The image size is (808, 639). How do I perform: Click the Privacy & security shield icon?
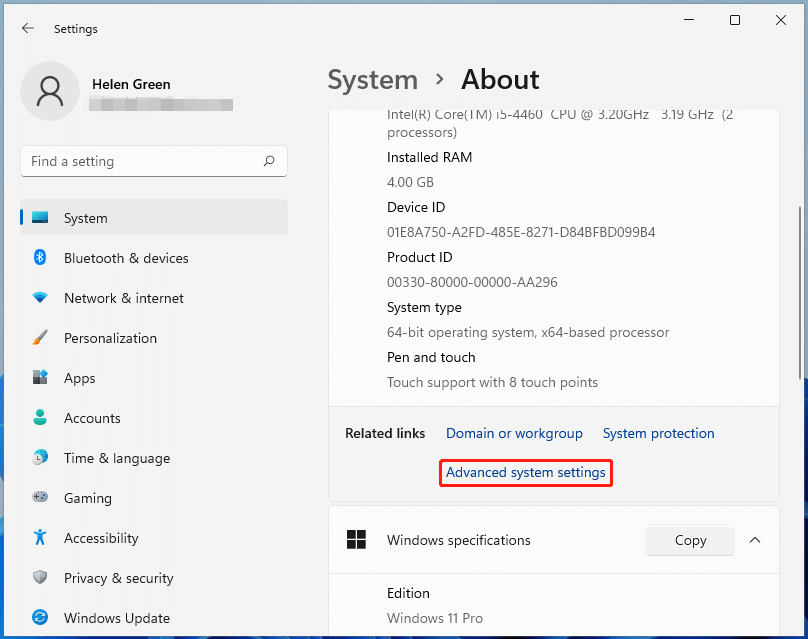coord(40,577)
